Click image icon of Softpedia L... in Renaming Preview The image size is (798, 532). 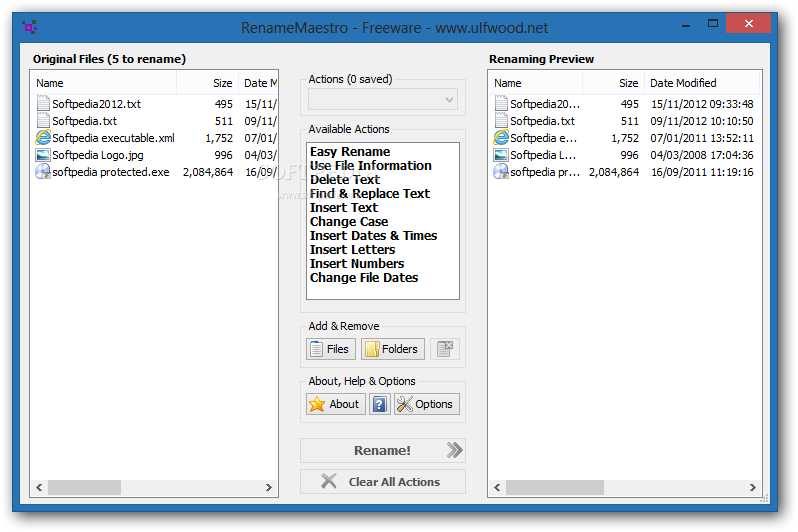[x=501, y=155]
